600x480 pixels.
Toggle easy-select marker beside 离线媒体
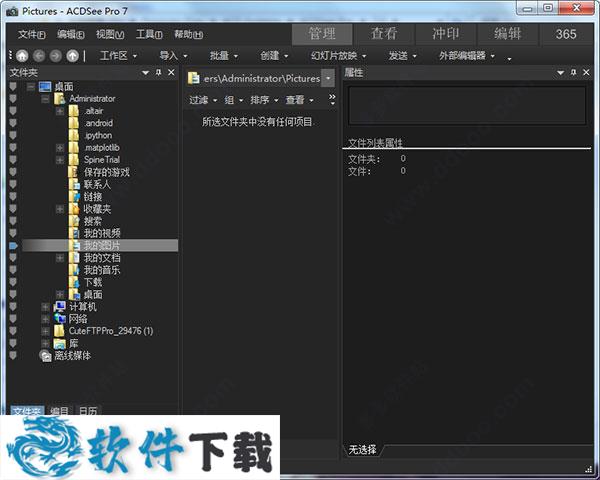tap(13, 356)
